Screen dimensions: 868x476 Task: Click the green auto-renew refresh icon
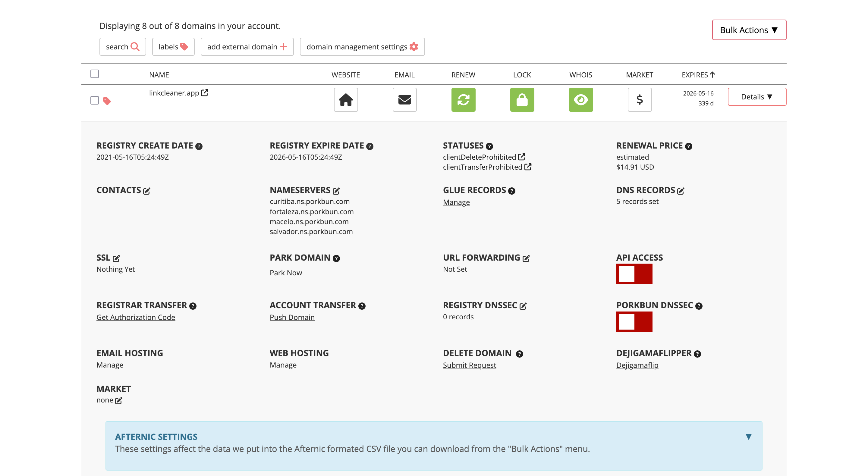463,100
